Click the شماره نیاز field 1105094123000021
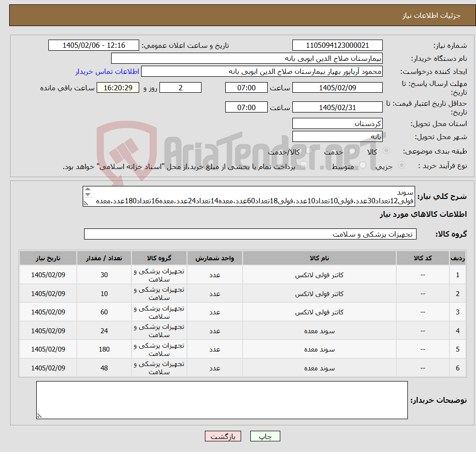This screenshot has height=452, width=476. click(337, 45)
